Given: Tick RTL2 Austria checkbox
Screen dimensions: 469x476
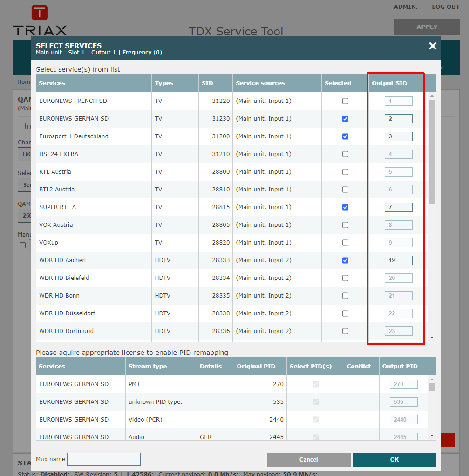Looking at the screenshot, I should coord(345,190).
